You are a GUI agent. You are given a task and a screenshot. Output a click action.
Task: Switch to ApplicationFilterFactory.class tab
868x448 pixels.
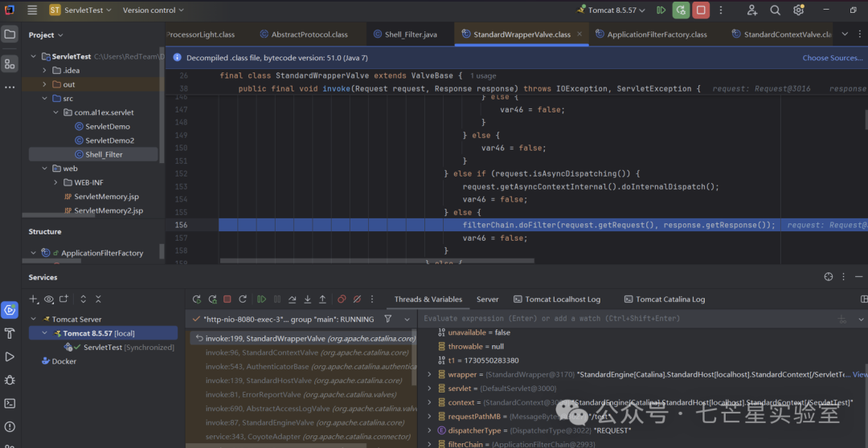(651, 35)
